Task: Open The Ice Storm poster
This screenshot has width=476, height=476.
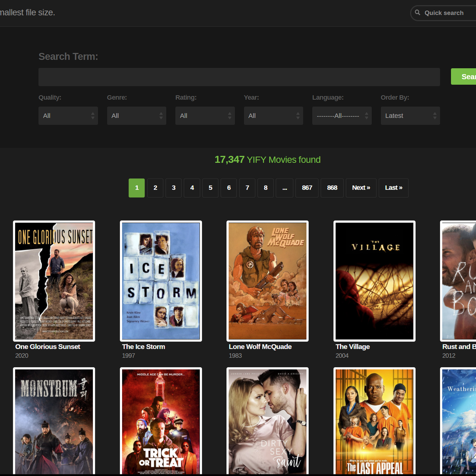Action: [x=161, y=281]
